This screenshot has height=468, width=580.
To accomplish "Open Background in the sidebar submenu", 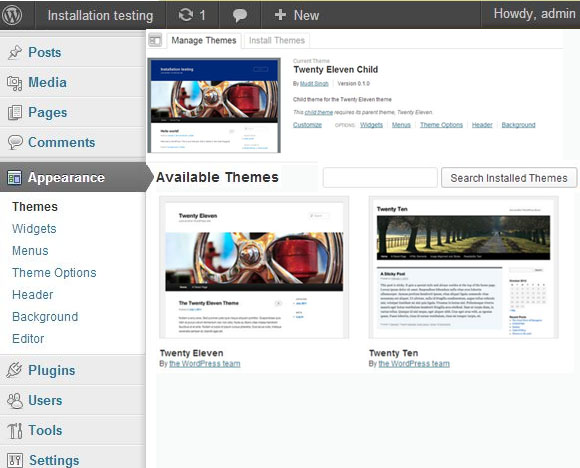I will (x=45, y=317).
